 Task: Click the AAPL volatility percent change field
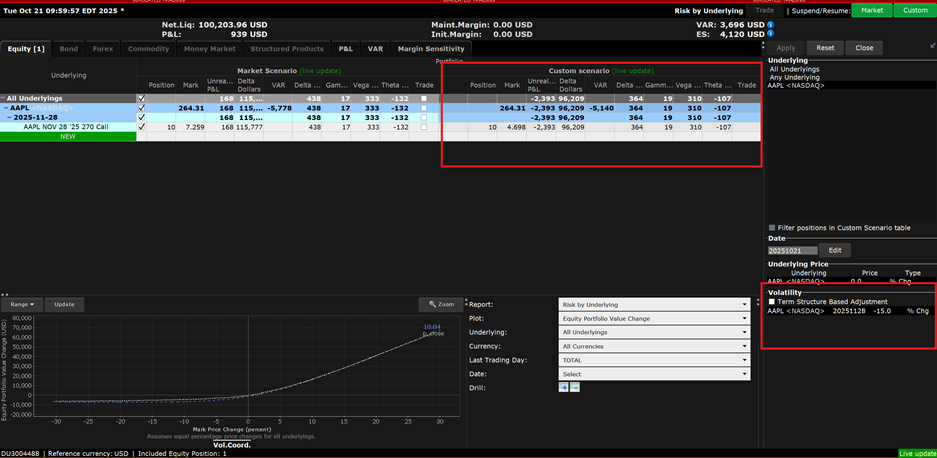[881, 311]
